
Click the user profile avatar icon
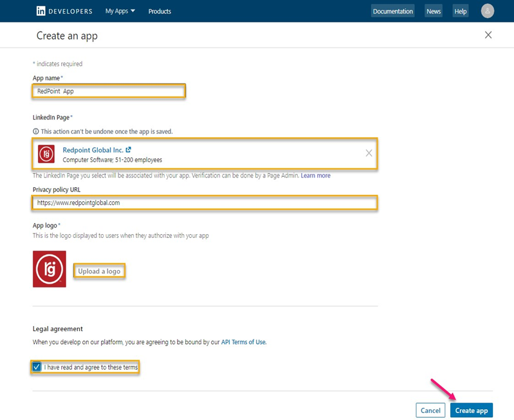pos(488,11)
